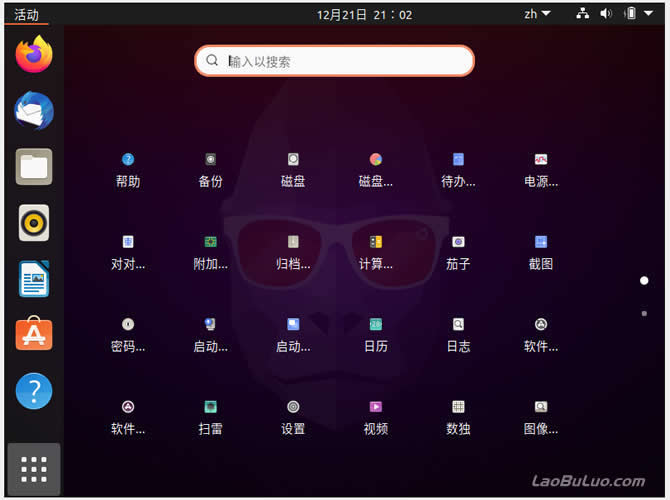Launch the 日历 calendar app

pyautogui.click(x=376, y=335)
